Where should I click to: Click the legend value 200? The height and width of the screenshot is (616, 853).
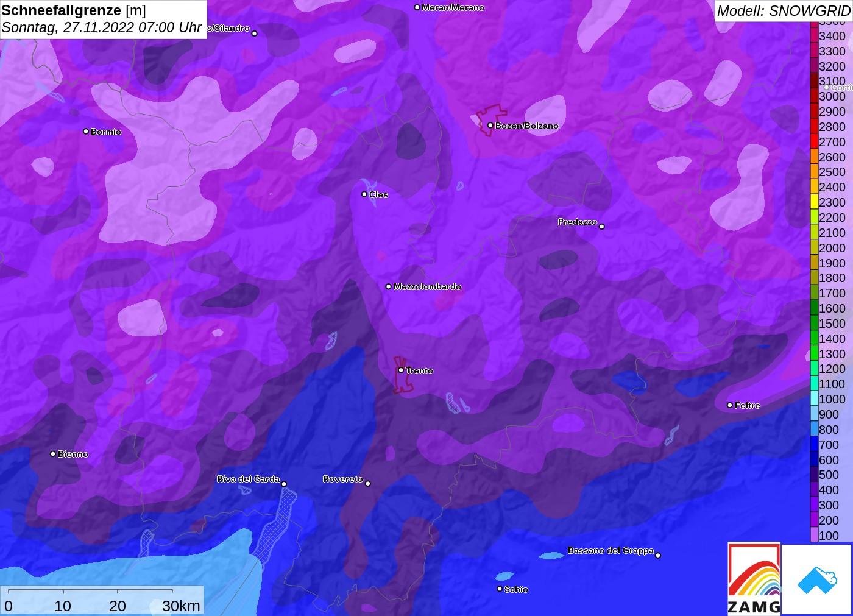pos(829,520)
